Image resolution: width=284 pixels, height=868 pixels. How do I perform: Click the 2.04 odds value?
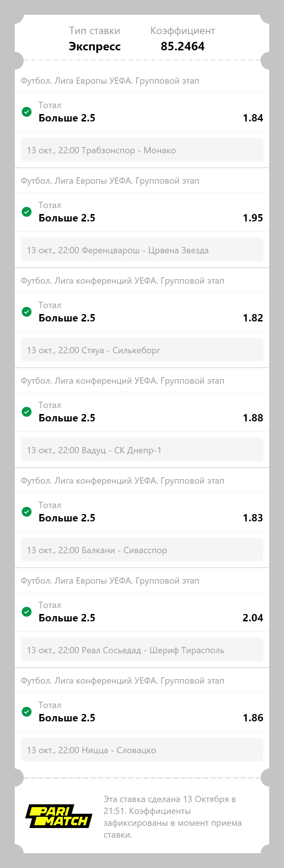pyautogui.click(x=253, y=618)
